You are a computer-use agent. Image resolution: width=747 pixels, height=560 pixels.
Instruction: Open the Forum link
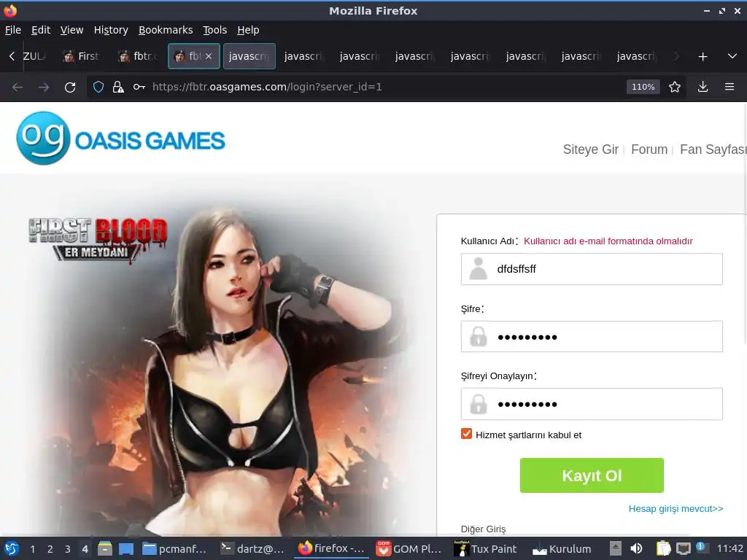(x=649, y=149)
